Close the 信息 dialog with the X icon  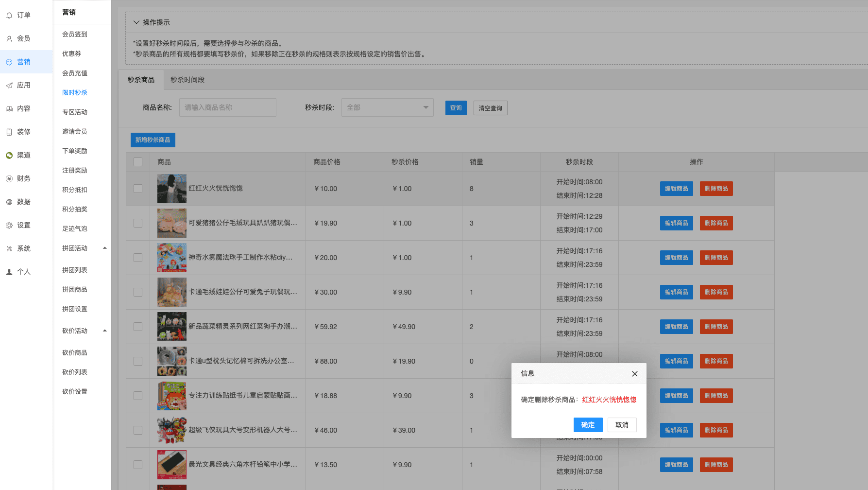click(x=634, y=374)
